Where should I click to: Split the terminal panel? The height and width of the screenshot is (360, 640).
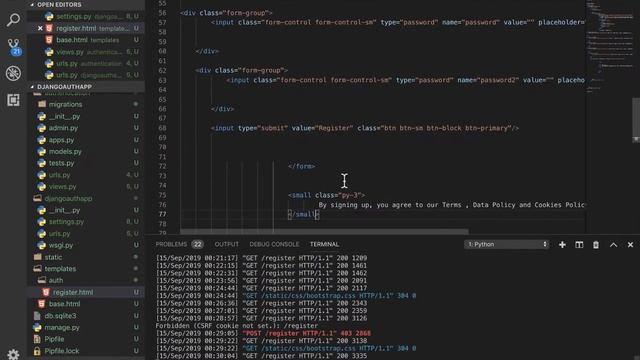click(x=579, y=244)
